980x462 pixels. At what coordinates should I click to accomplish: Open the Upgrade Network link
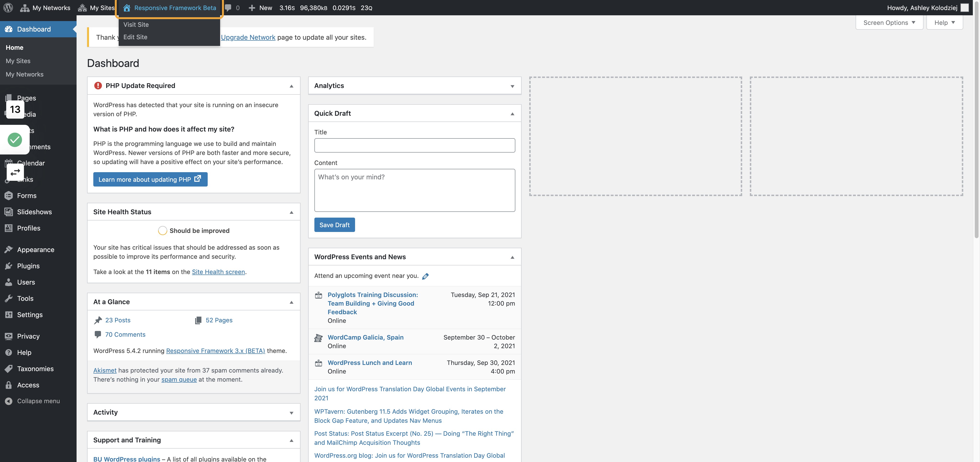(248, 37)
